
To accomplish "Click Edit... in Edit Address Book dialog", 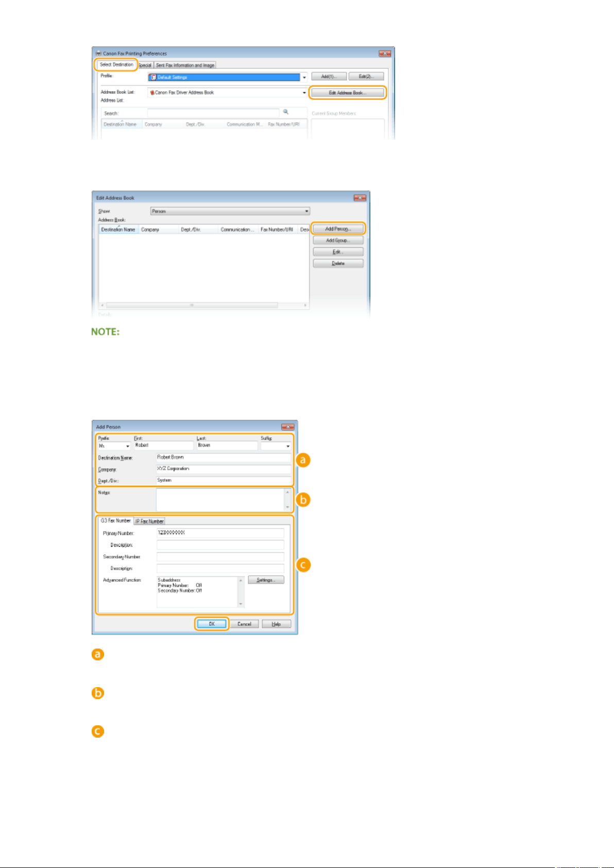I will 338,252.
